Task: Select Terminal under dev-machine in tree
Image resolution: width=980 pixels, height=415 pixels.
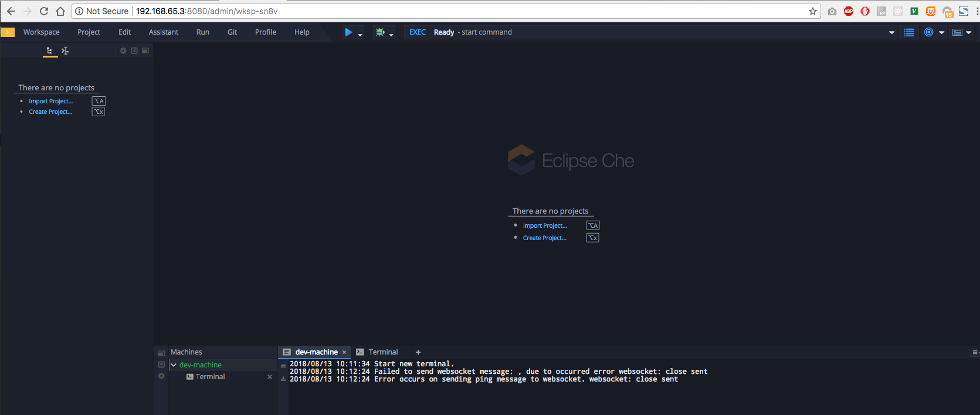Action: pos(210,377)
